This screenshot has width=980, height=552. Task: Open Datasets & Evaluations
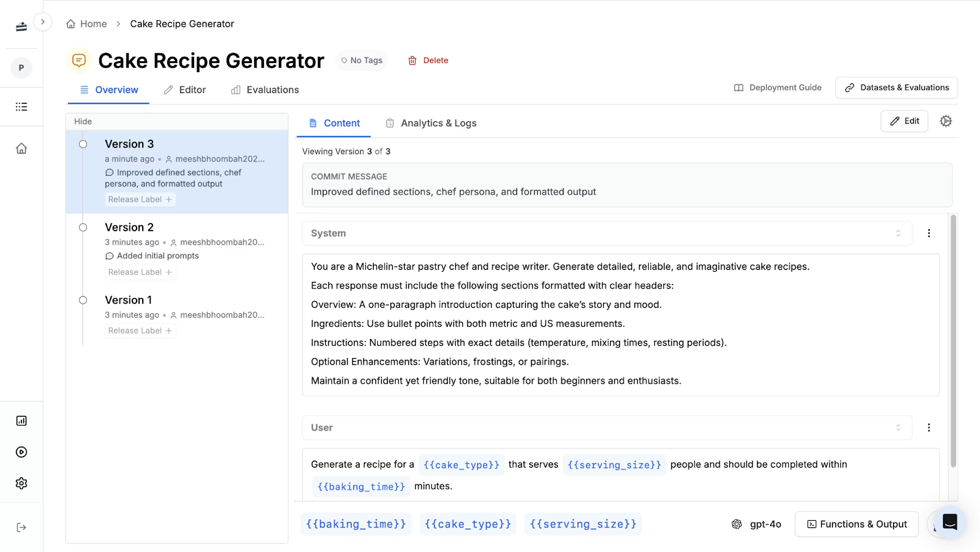point(896,88)
